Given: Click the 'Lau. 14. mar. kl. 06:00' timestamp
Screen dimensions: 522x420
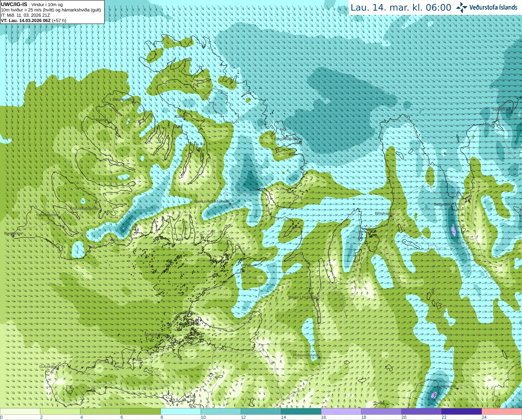Looking at the screenshot, I should 401,8.
